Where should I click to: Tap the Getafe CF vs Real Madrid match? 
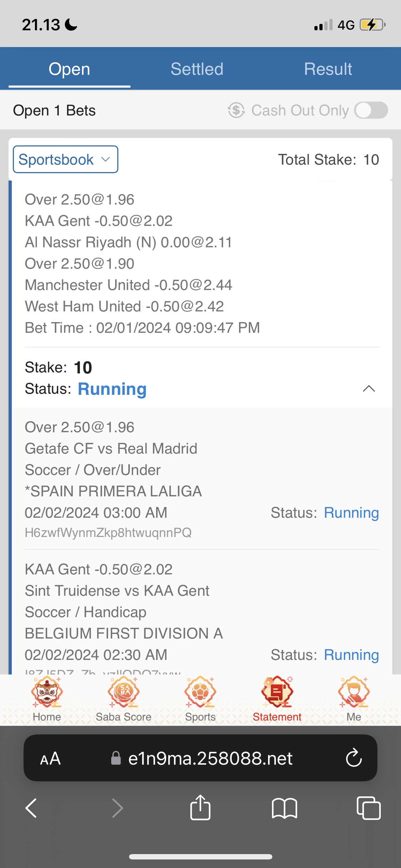click(x=111, y=449)
